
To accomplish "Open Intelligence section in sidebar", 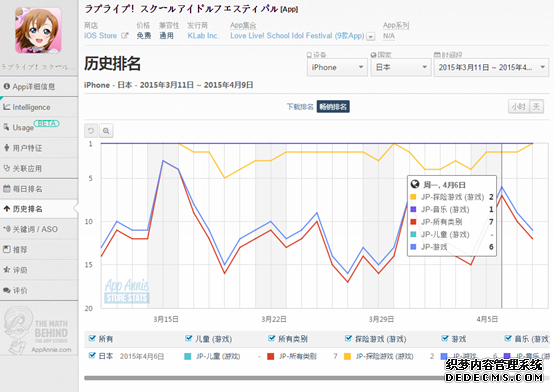I will click(x=39, y=107).
